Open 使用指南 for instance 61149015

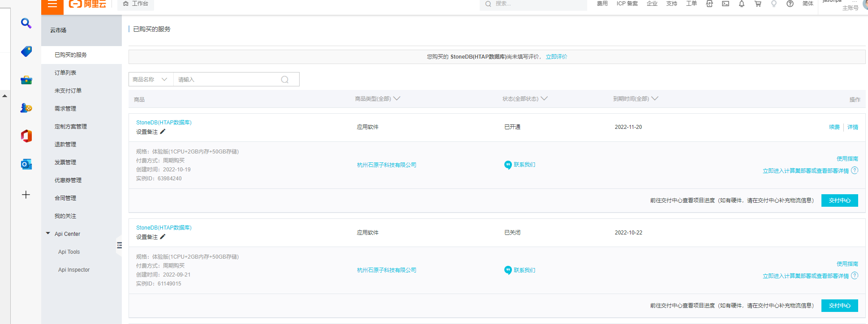[847, 264]
